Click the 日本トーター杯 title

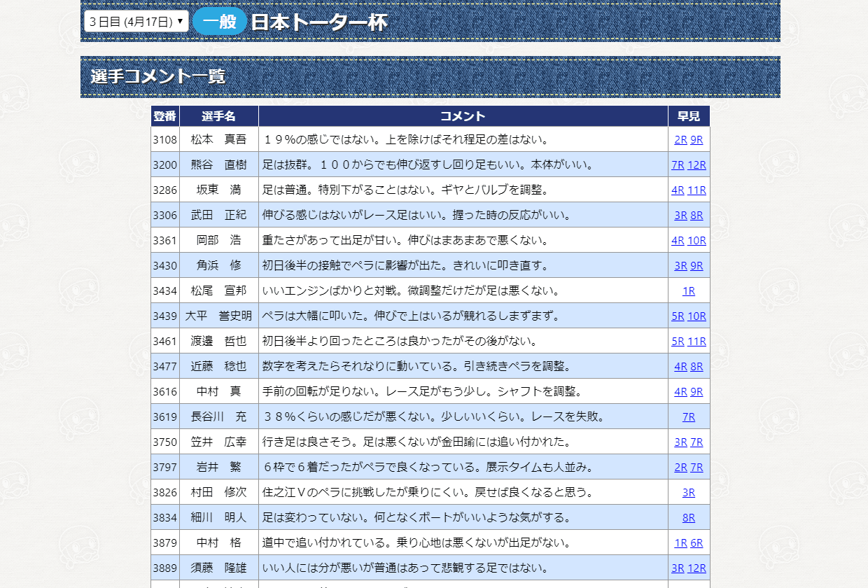[319, 22]
